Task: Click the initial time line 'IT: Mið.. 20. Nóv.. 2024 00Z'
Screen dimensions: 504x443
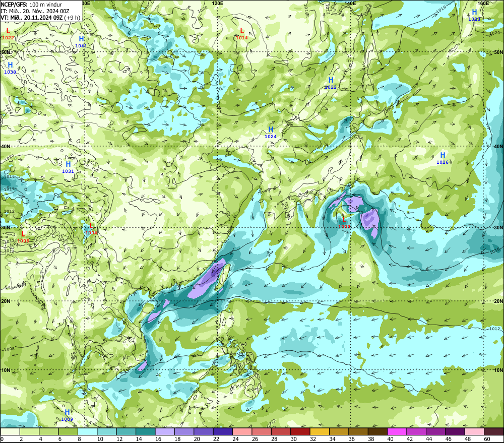Action: (x=35, y=11)
